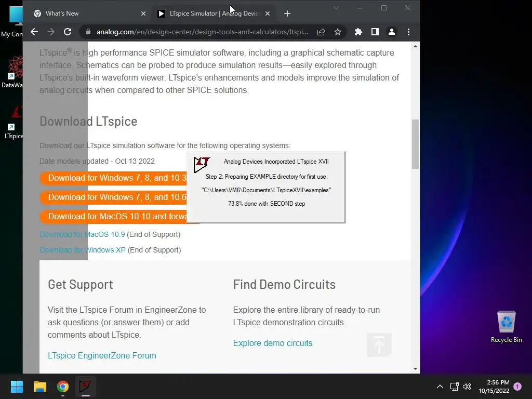Select the LTspice Simulator tab
Image resolution: width=532 pixels, height=399 pixels.
(214, 14)
